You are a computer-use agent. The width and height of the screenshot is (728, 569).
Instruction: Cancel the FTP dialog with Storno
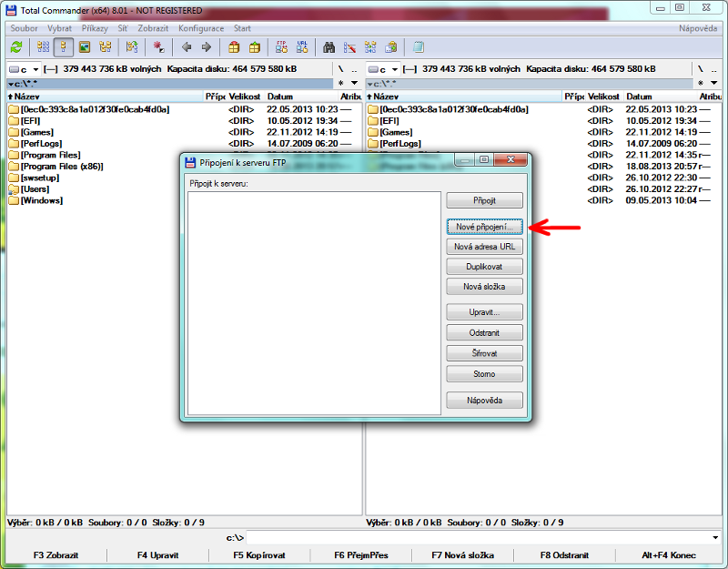click(484, 374)
